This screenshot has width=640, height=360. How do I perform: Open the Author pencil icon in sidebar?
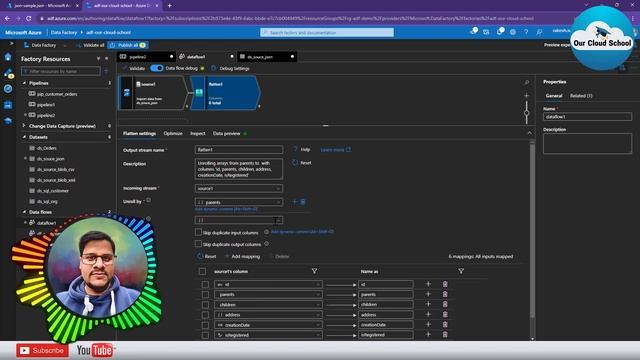point(8,73)
